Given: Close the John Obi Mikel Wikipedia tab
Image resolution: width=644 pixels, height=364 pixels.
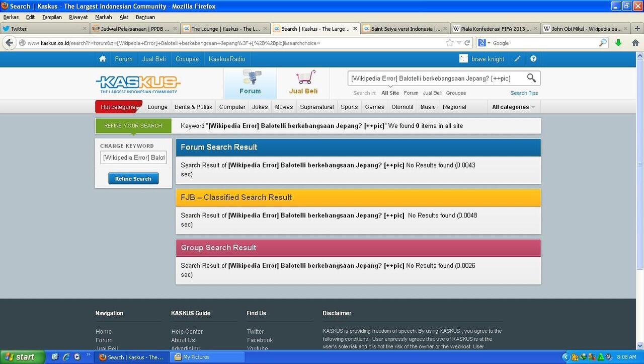Looking at the screenshot, I should tap(625, 29).
